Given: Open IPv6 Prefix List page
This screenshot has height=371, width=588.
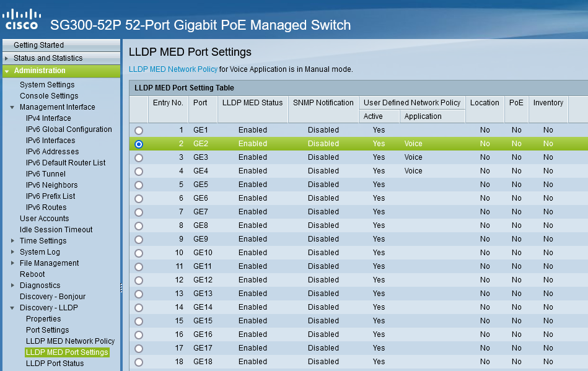Looking at the screenshot, I should click(x=50, y=196).
